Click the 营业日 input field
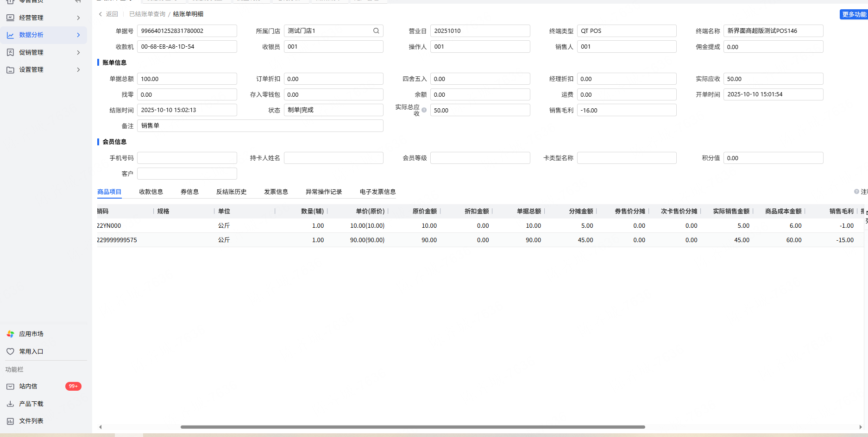Image resolution: width=868 pixels, height=437 pixels. point(480,31)
